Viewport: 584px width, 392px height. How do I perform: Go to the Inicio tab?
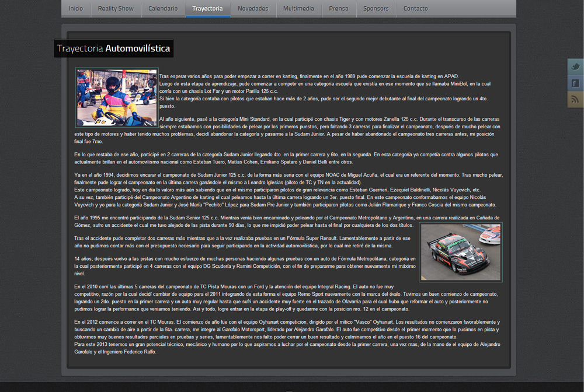[76, 9]
